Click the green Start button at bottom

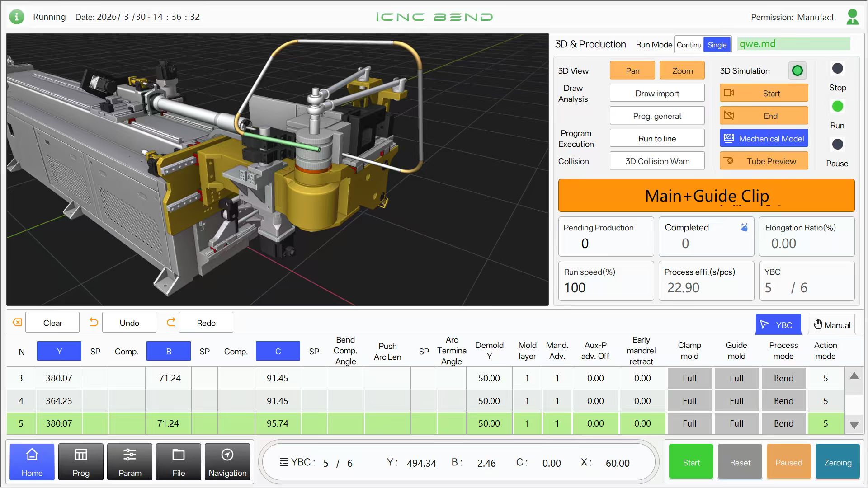click(x=691, y=462)
